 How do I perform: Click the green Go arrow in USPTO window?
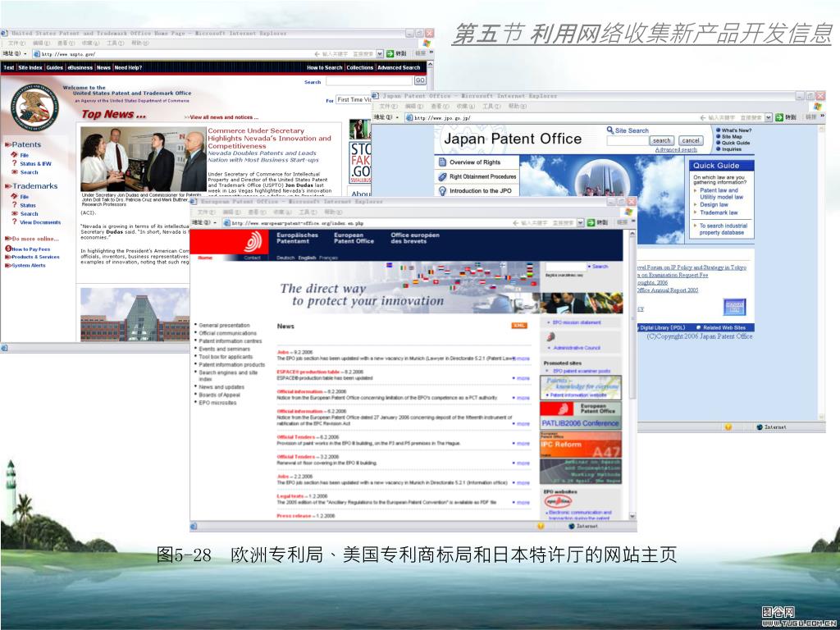coord(390,53)
